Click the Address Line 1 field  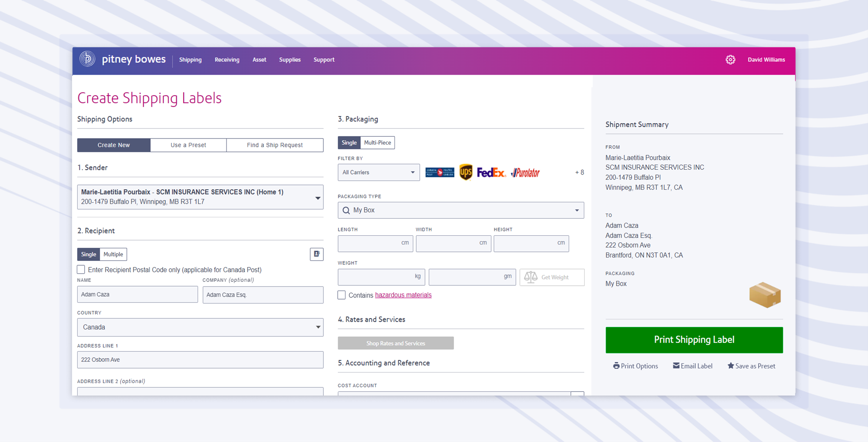click(200, 360)
